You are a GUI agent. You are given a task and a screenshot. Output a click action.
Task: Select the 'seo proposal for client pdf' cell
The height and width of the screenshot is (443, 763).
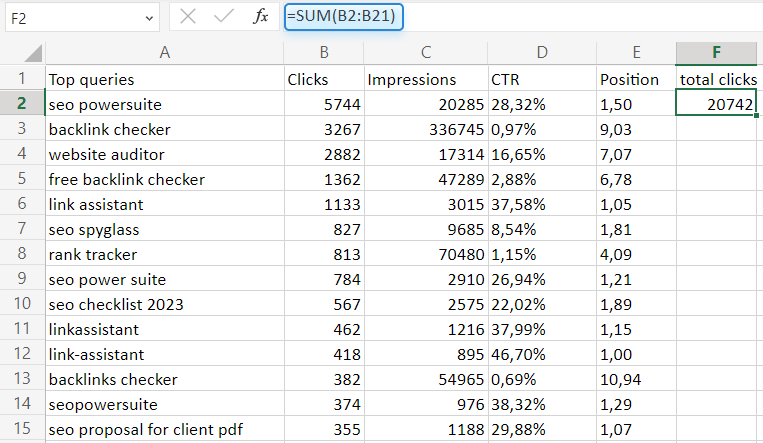[x=164, y=429]
